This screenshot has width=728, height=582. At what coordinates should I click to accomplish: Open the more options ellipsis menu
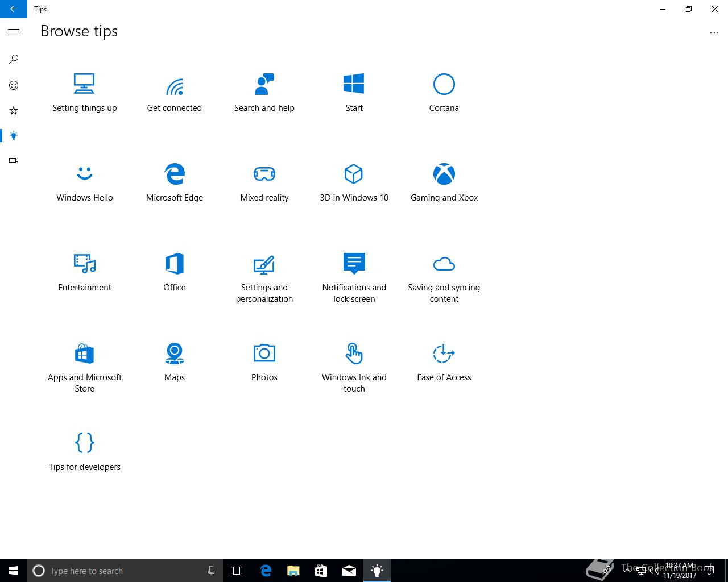click(714, 32)
